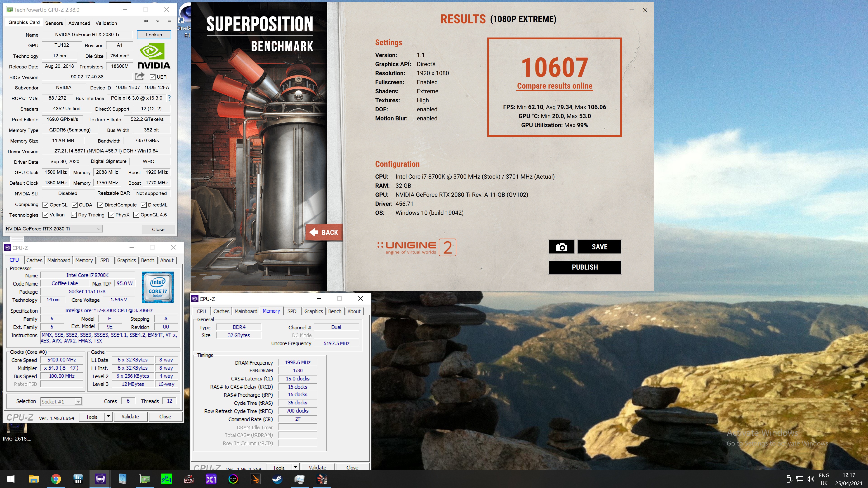Screen dimensions: 868x488
Task: Click the network tray icon
Action: pyautogui.click(x=800, y=479)
